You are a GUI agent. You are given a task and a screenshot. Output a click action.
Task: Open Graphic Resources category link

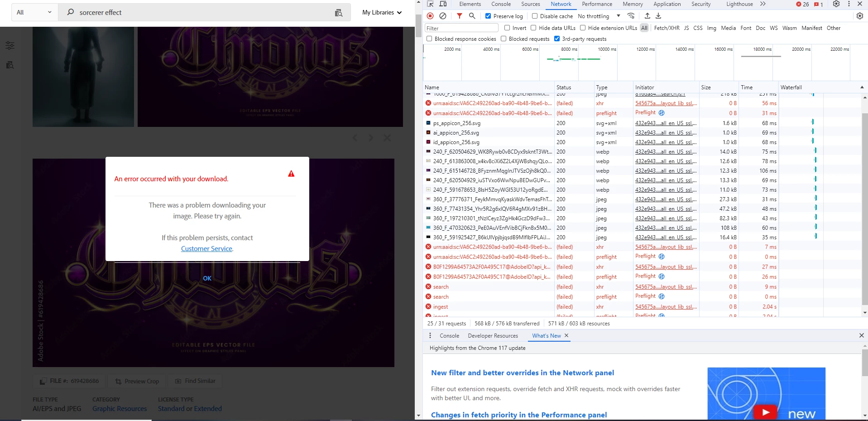click(120, 408)
